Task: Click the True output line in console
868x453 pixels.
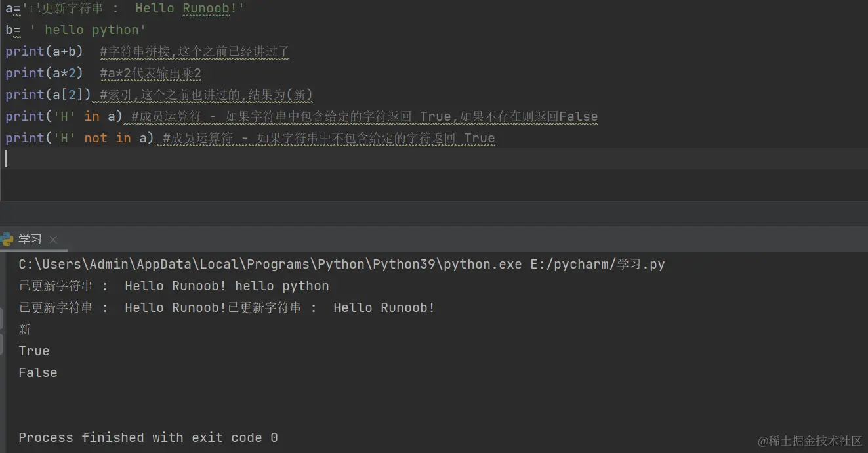Action: 34,351
